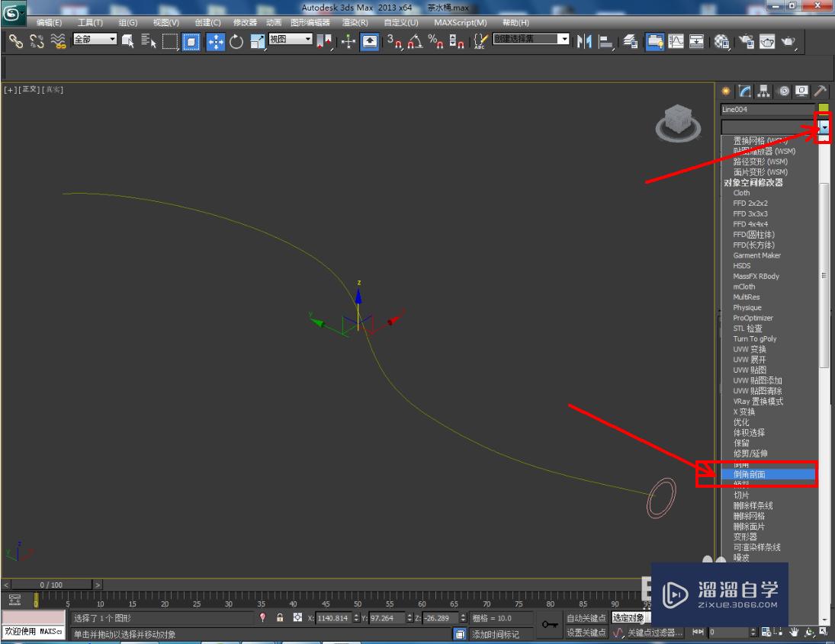Select 倒角剖面 modifier in list
The image size is (835, 644).
click(x=768, y=474)
